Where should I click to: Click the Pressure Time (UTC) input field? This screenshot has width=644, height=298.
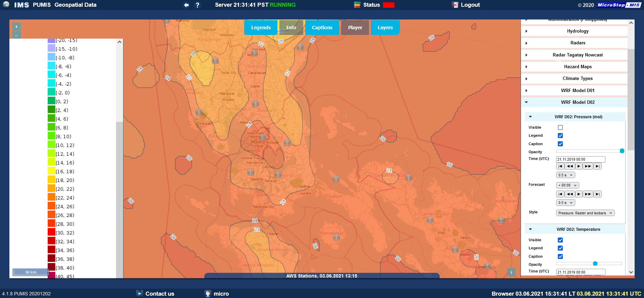580,160
